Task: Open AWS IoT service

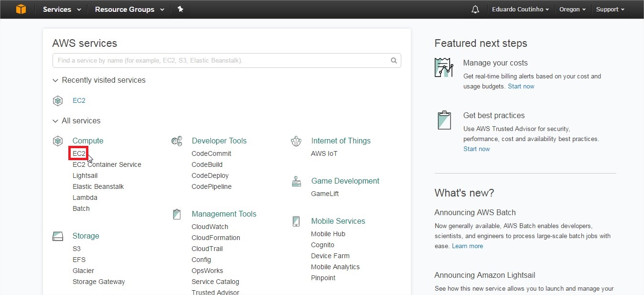Action: click(324, 153)
